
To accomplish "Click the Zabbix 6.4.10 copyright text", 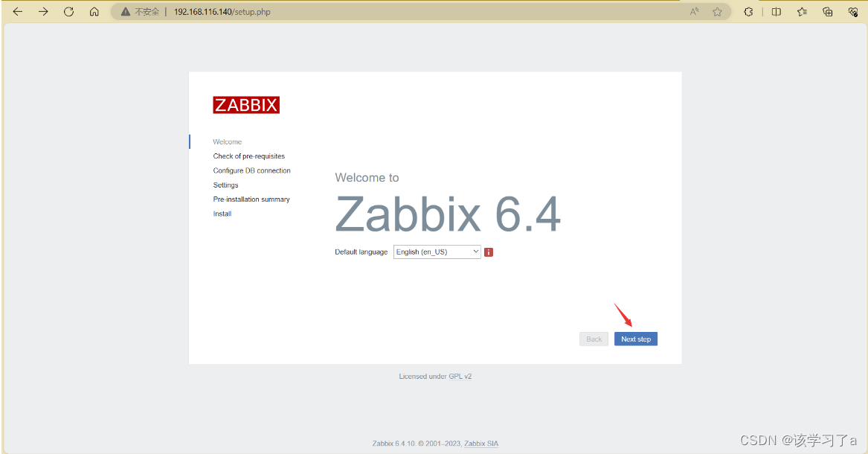I will point(417,444).
